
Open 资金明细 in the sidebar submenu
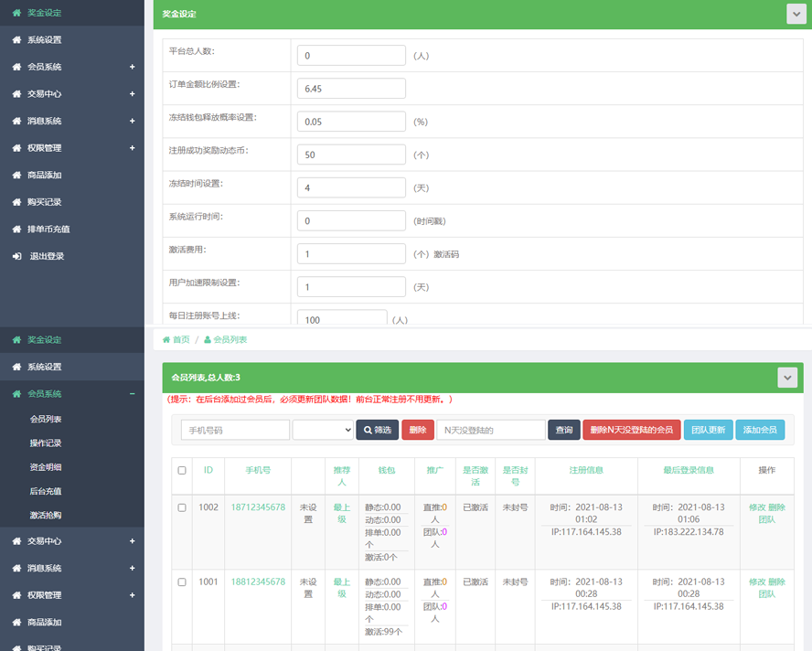(x=46, y=467)
